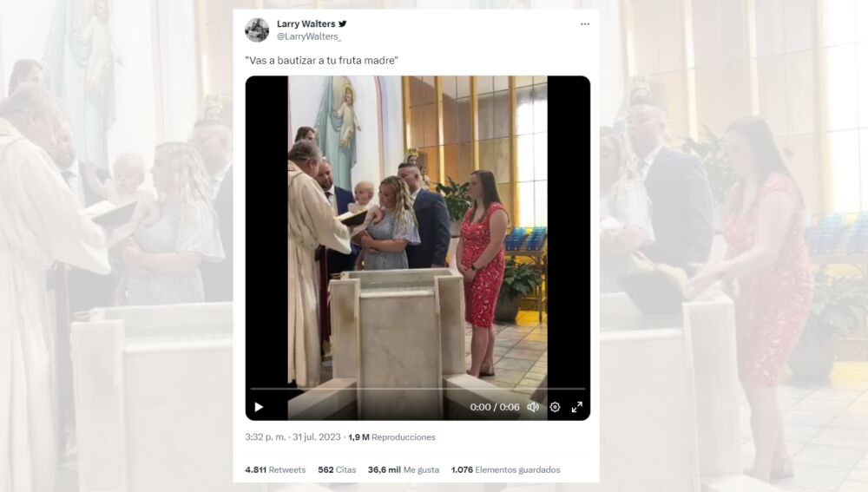
Task: Click the 1,9 M Reproducciones count
Action: click(392, 437)
